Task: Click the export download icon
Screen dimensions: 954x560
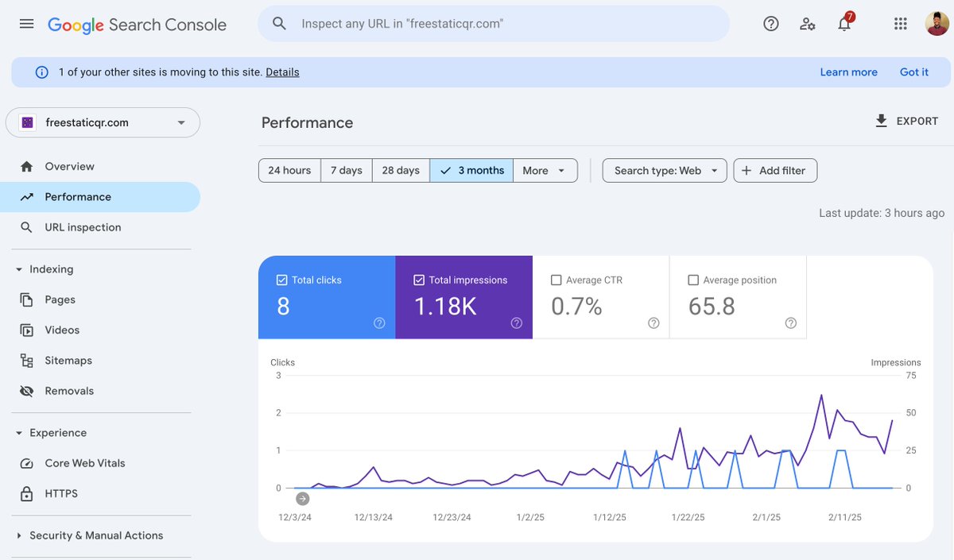Action: (x=881, y=122)
